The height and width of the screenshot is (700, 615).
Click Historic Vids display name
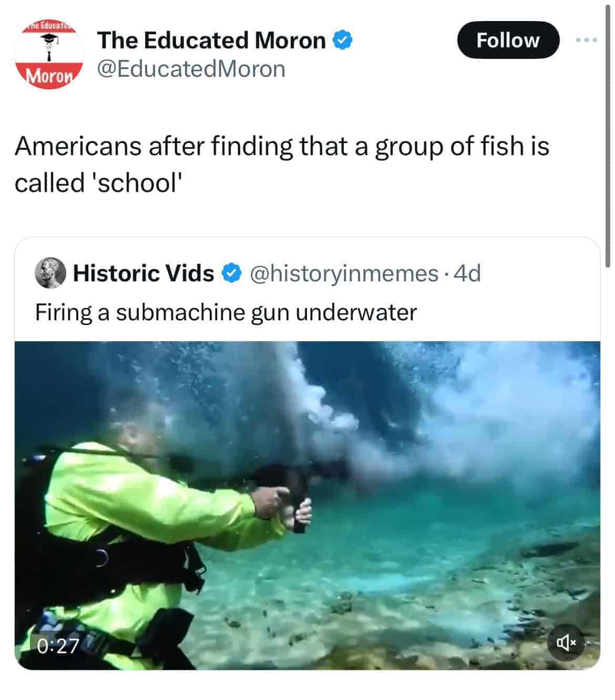point(143,273)
